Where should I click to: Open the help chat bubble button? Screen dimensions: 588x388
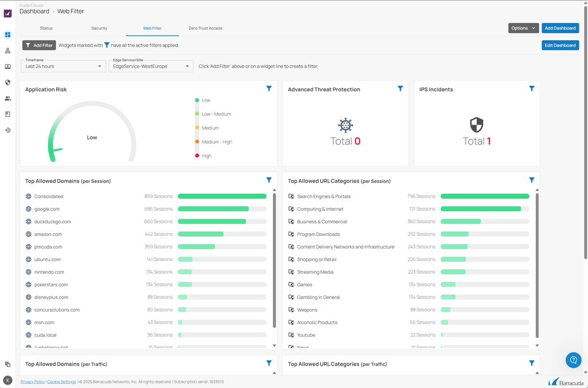(x=573, y=360)
